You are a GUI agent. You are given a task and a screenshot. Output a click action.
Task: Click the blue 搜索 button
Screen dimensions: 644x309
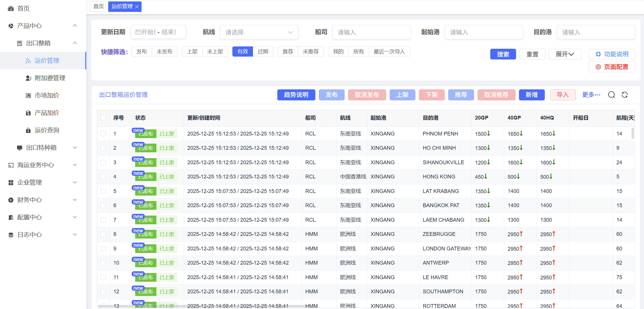pos(503,54)
